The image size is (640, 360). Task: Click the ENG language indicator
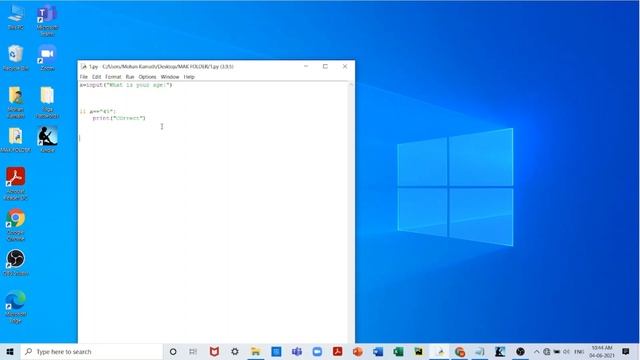point(579,351)
